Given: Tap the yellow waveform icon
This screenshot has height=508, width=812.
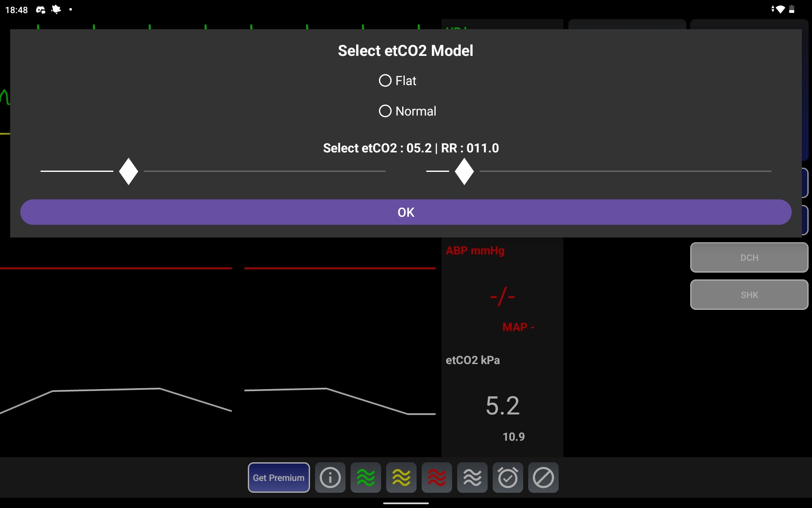Looking at the screenshot, I should point(401,478).
